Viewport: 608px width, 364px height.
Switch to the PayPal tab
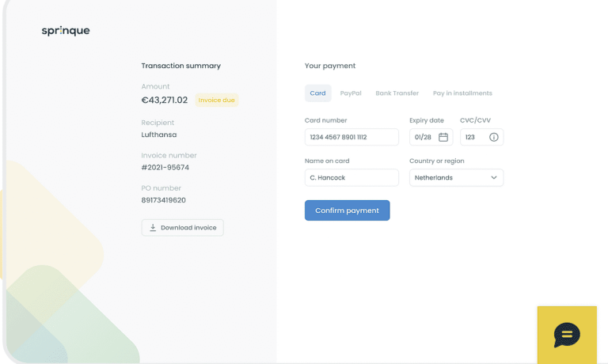coord(351,93)
